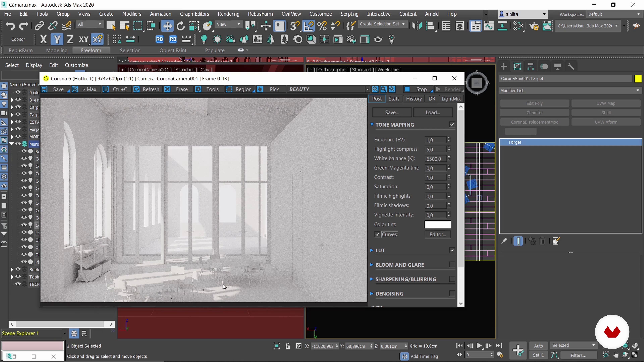Click Add Time Tag icon
This screenshot has height=362, width=644.
click(404, 356)
